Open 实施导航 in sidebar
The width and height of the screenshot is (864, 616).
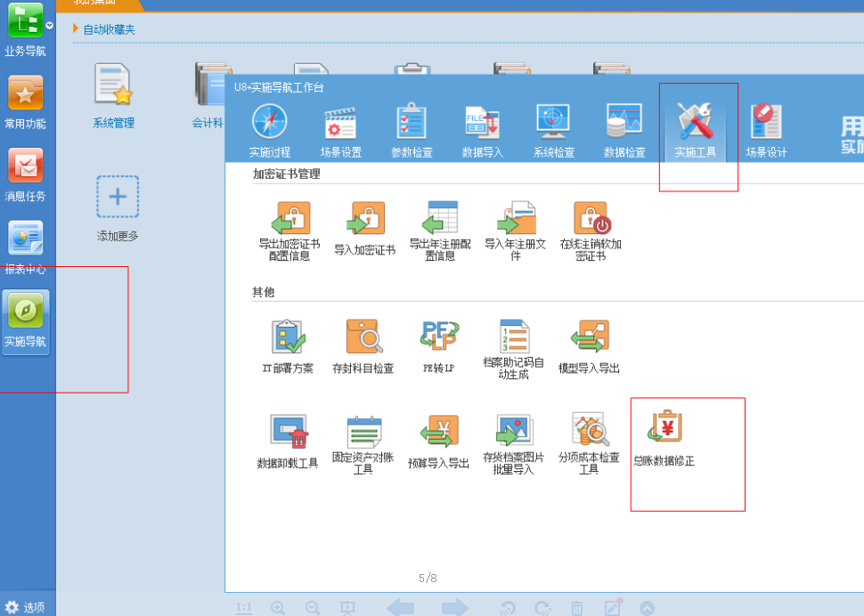click(26, 320)
